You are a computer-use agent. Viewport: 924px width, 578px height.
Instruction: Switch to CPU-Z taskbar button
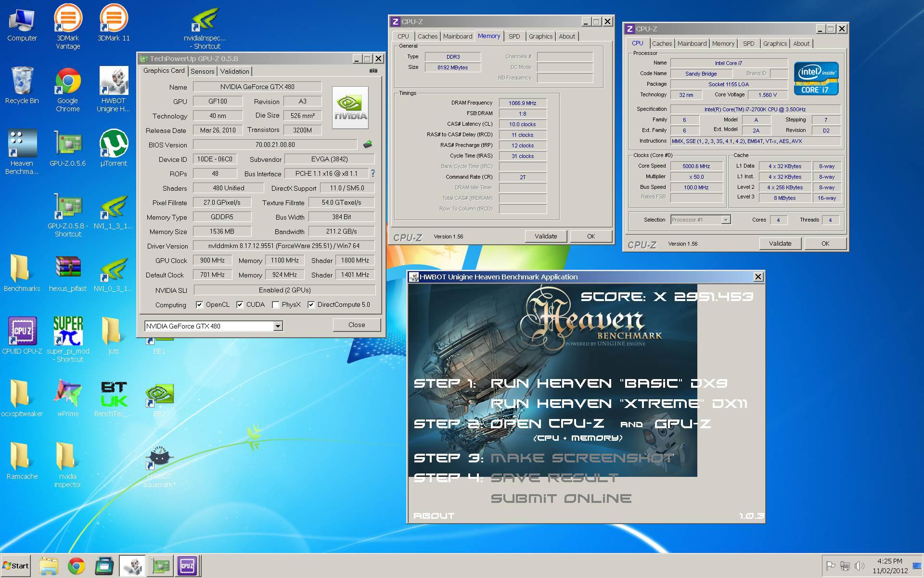(x=187, y=566)
